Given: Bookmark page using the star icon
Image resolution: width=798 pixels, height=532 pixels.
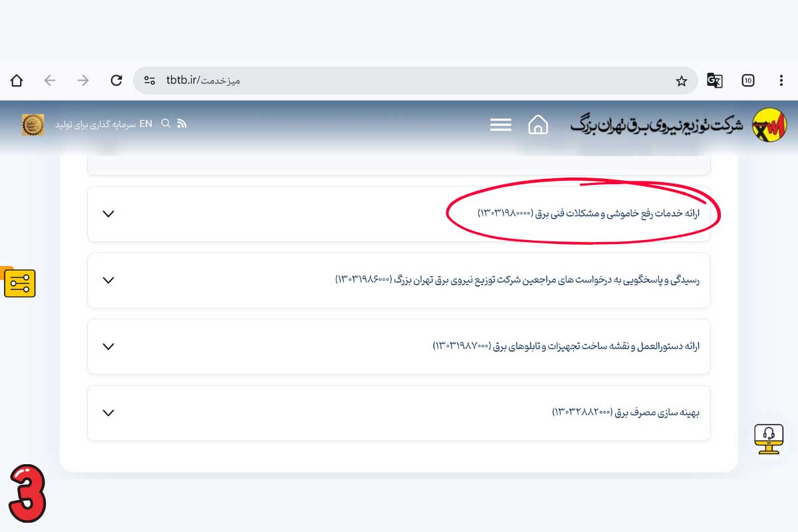Looking at the screenshot, I should (681, 81).
